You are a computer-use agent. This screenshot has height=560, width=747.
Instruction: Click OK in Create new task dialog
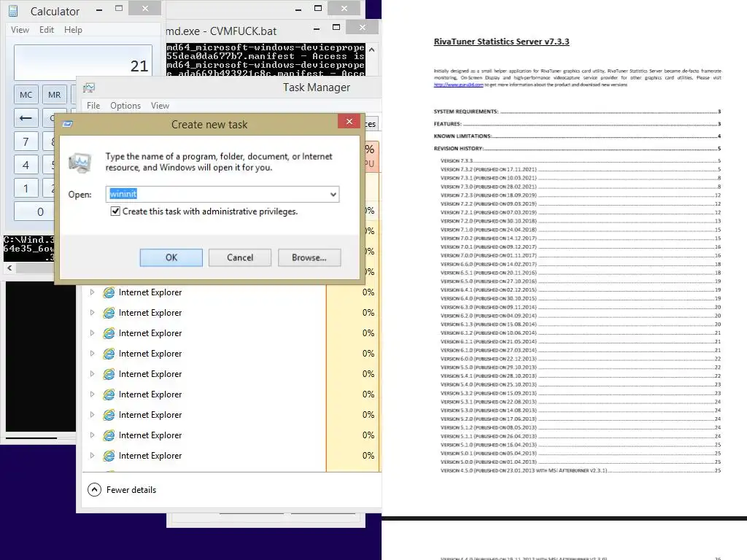pyautogui.click(x=171, y=257)
